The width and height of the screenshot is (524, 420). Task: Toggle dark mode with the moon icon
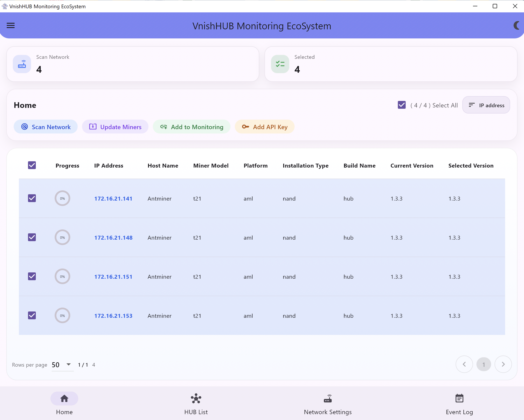[516, 25]
